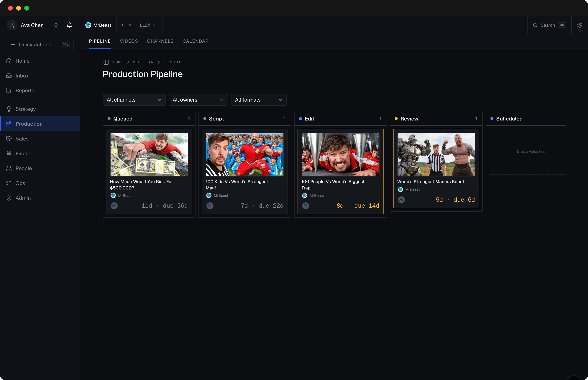The width and height of the screenshot is (588, 380).
Task: Click the Search field in top bar
Action: [x=549, y=25]
